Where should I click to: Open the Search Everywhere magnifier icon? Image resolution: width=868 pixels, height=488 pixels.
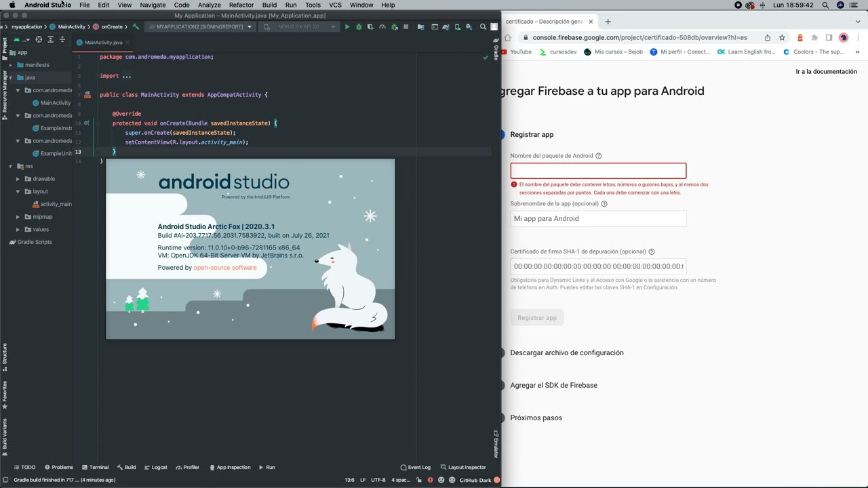(483, 27)
